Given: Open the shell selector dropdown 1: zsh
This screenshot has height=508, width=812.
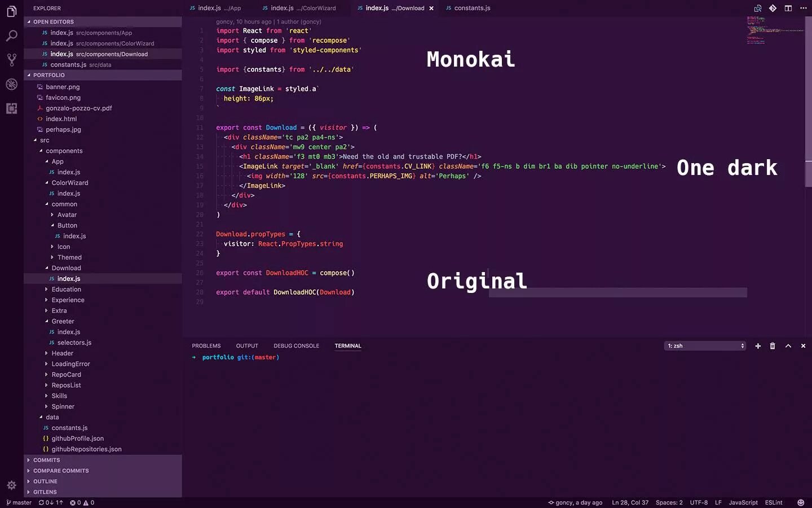Looking at the screenshot, I should (705, 346).
